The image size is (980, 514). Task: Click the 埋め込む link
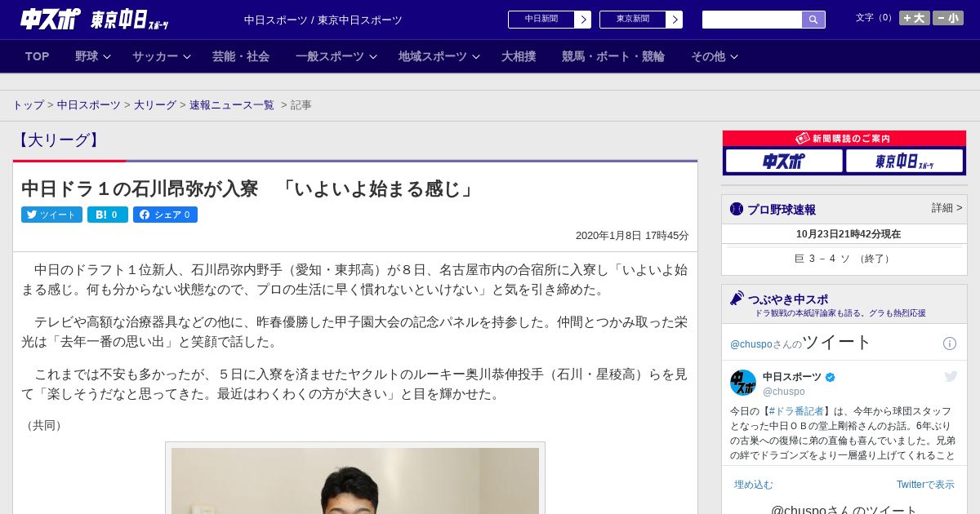753,485
